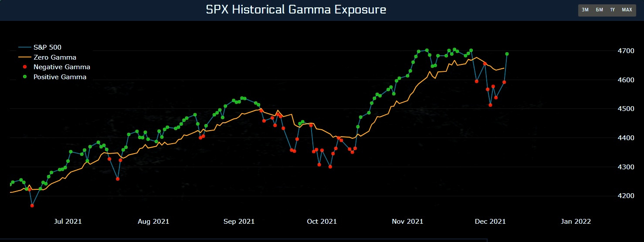Click the Oct 2021 axis label
This screenshot has height=242, width=644.
322,222
